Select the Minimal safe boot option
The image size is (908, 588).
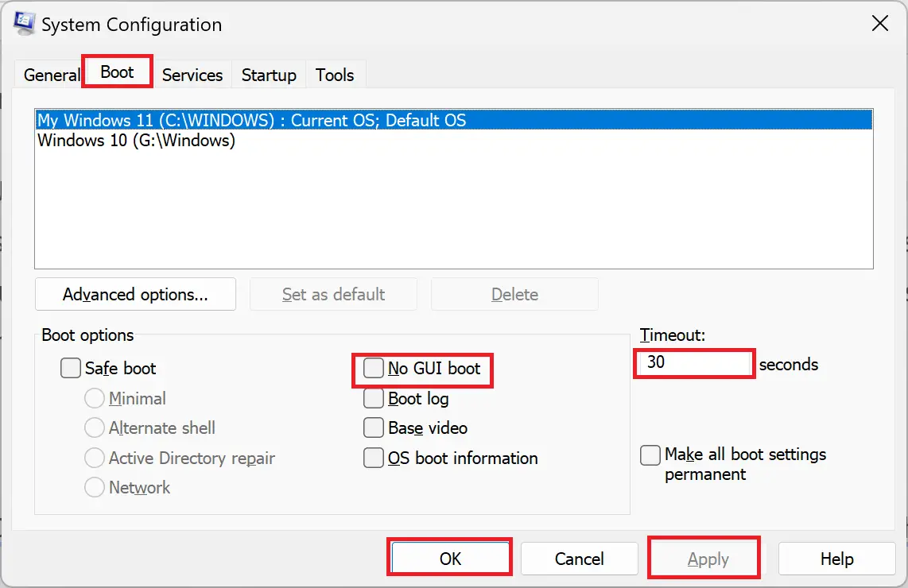[x=95, y=398]
